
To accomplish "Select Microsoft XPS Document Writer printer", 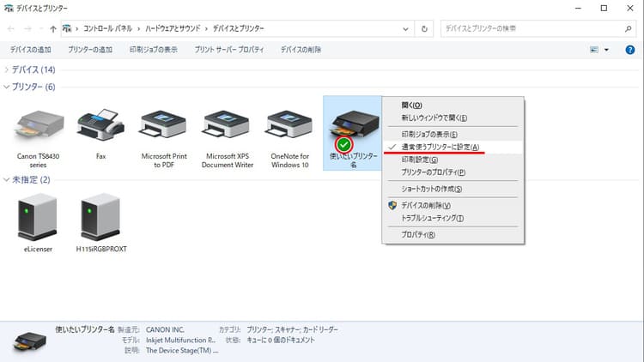I will (227, 124).
